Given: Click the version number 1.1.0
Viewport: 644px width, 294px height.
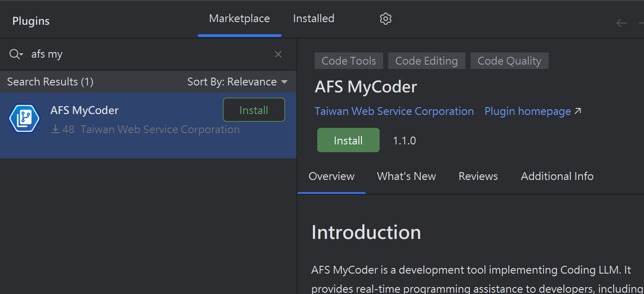Looking at the screenshot, I should 404,140.
